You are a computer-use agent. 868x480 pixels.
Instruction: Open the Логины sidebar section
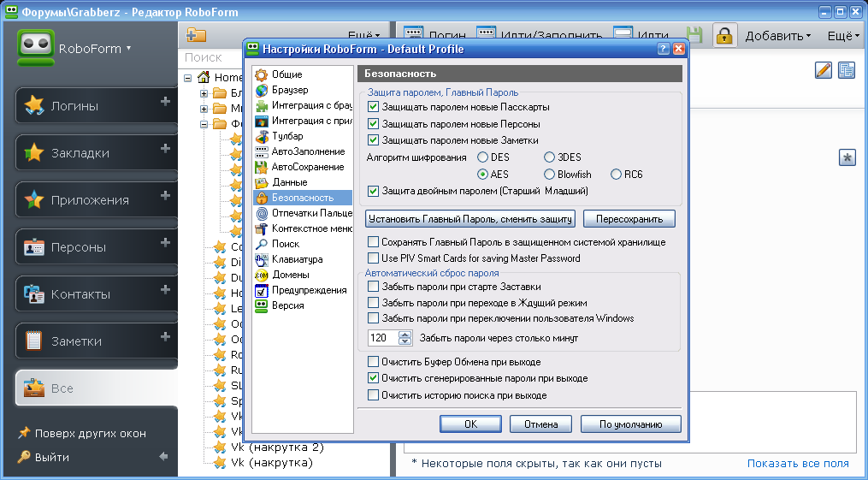point(97,105)
